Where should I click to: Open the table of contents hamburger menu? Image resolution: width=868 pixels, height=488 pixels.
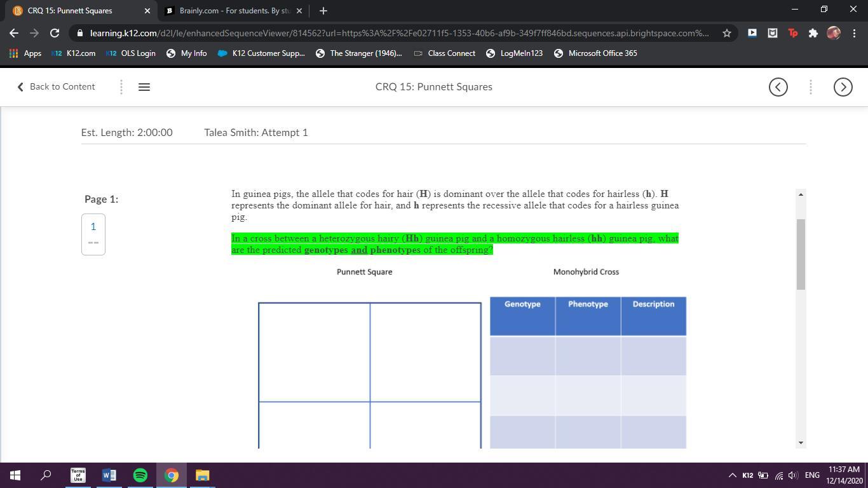(144, 87)
